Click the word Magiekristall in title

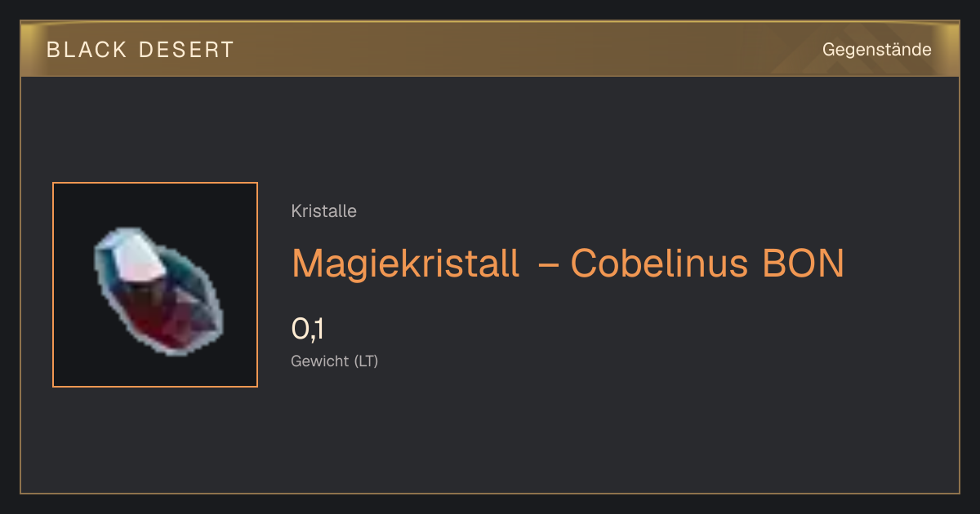pos(405,263)
